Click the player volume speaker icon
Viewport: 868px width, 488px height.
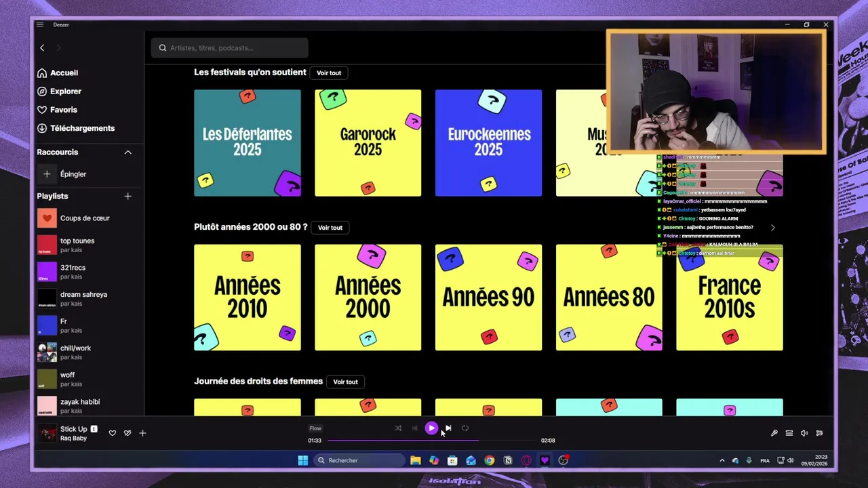coord(804,433)
